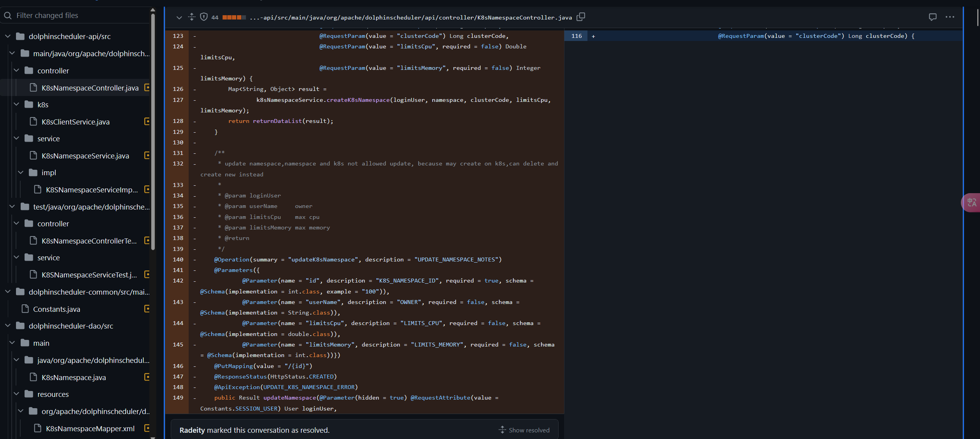Open Constants.java file
980x439 pixels.
click(57, 309)
